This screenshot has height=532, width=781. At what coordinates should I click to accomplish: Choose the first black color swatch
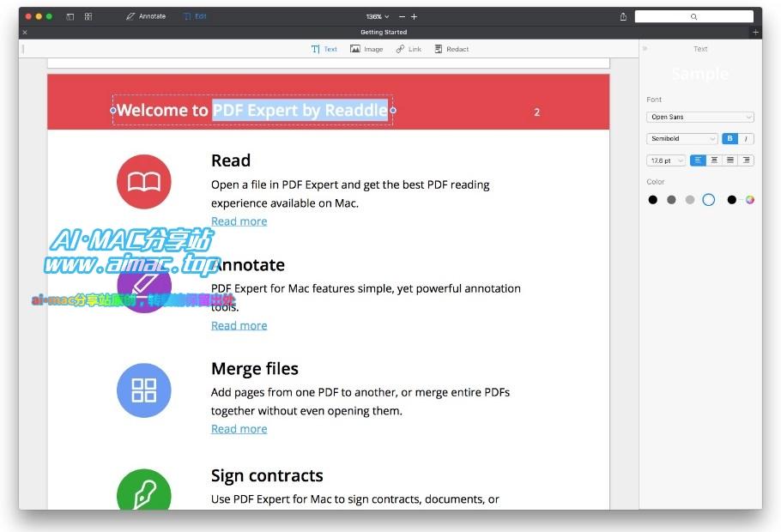point(653,200)
